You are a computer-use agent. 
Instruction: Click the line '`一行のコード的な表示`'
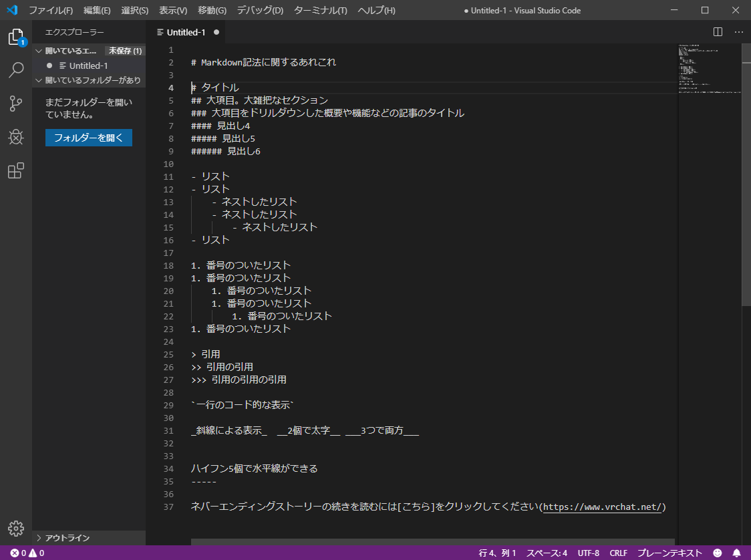pyautogui.click(x=242, y=405)
